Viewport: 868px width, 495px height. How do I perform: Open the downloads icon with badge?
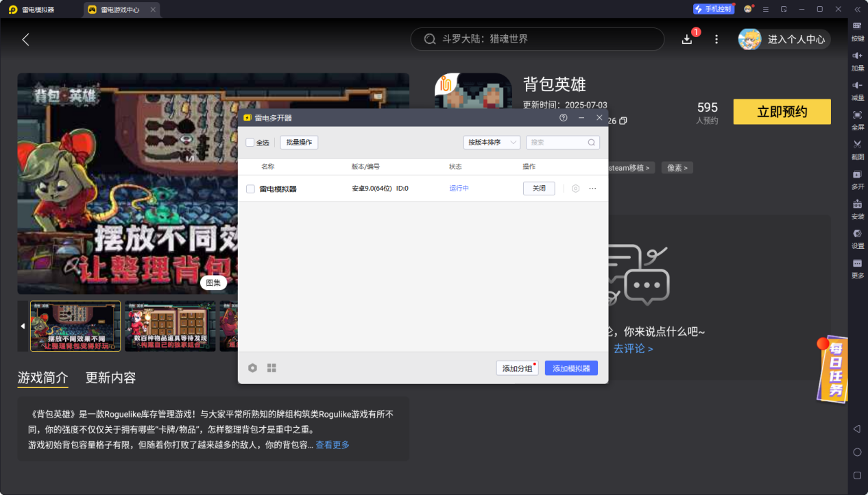(687, 39)
